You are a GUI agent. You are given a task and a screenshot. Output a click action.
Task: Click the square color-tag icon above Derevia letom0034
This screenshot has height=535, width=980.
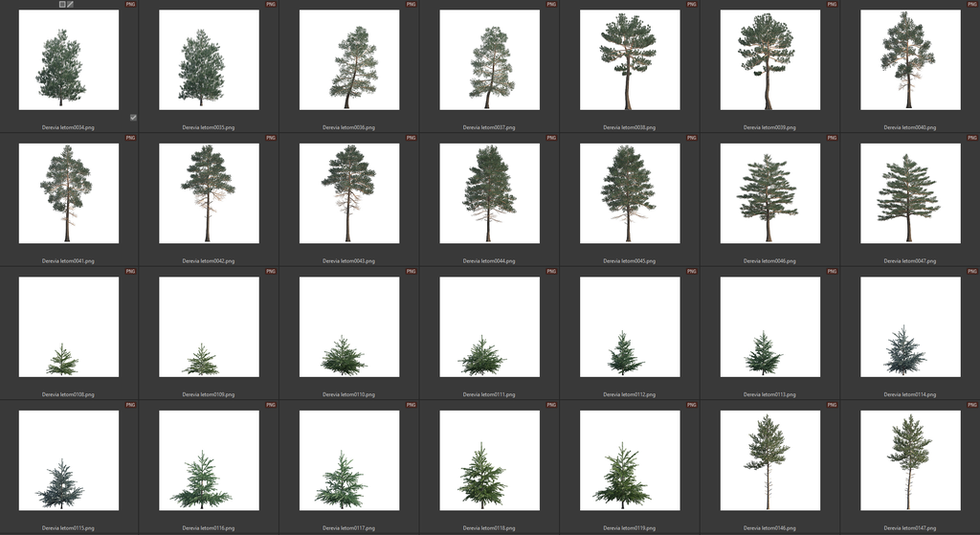click(x=62, y=5)
